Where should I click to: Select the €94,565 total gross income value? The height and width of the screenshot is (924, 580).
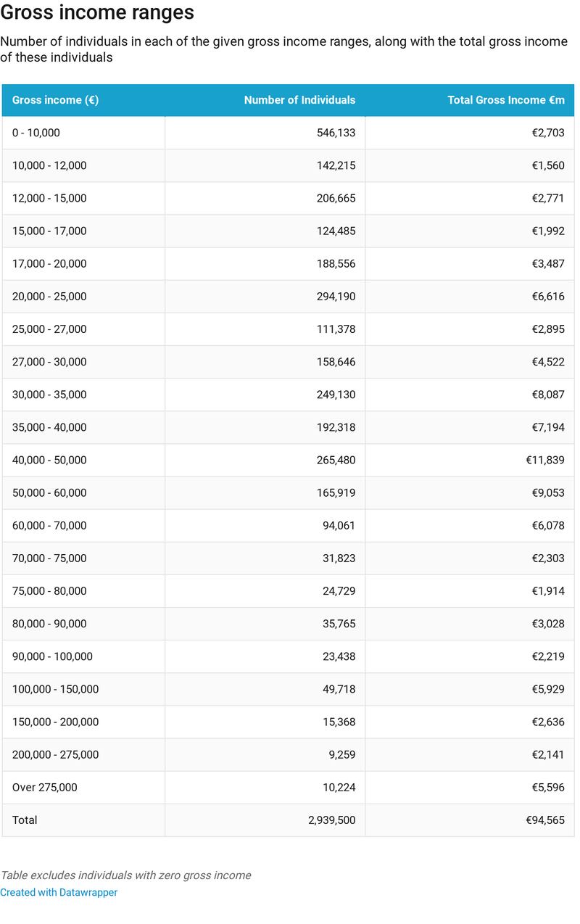point(544,820)
